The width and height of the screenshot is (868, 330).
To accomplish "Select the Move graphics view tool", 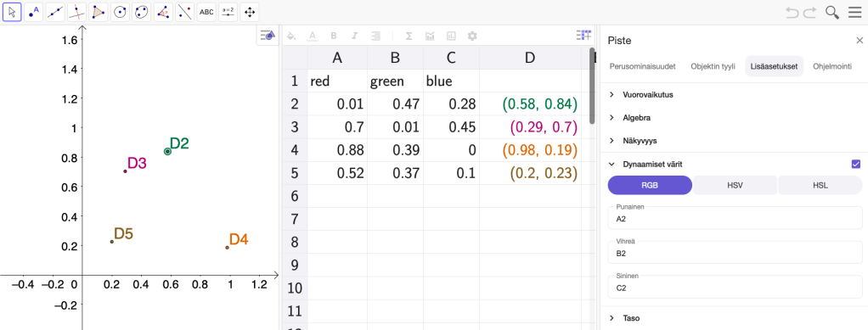I will point(250,12).
